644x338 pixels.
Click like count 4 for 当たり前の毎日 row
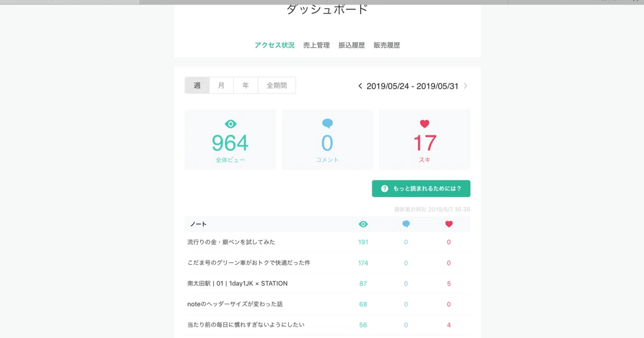449,325
